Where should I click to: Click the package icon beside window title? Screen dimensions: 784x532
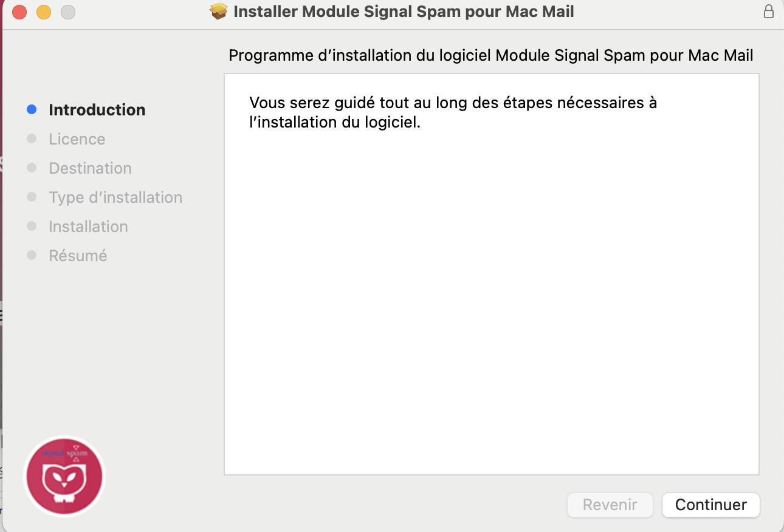coord(218,12)
